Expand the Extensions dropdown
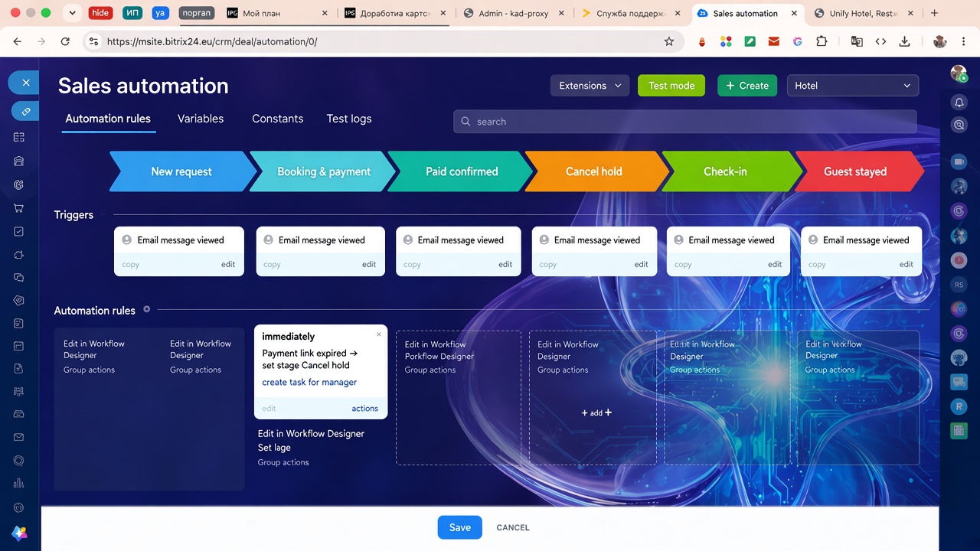This screenshot has height=551, width=980. coord(590,86)
